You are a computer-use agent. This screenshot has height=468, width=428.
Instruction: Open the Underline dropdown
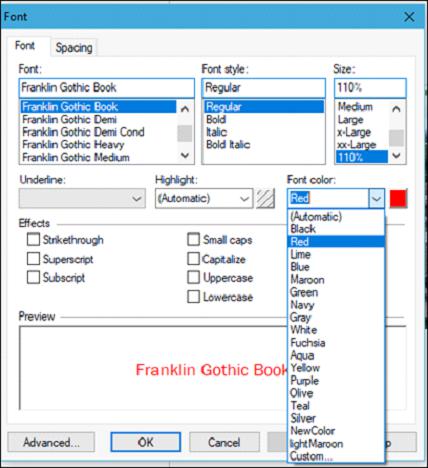(82, 199)
